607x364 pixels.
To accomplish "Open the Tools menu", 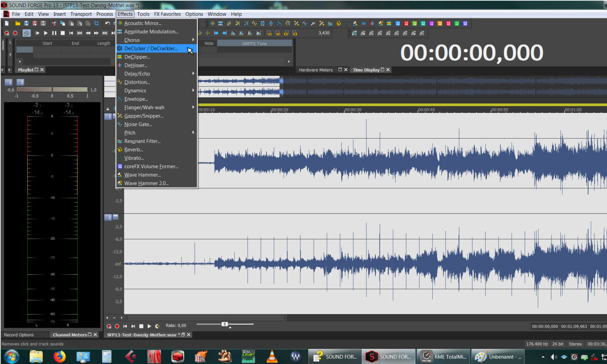I will click(x=143, y=14).
